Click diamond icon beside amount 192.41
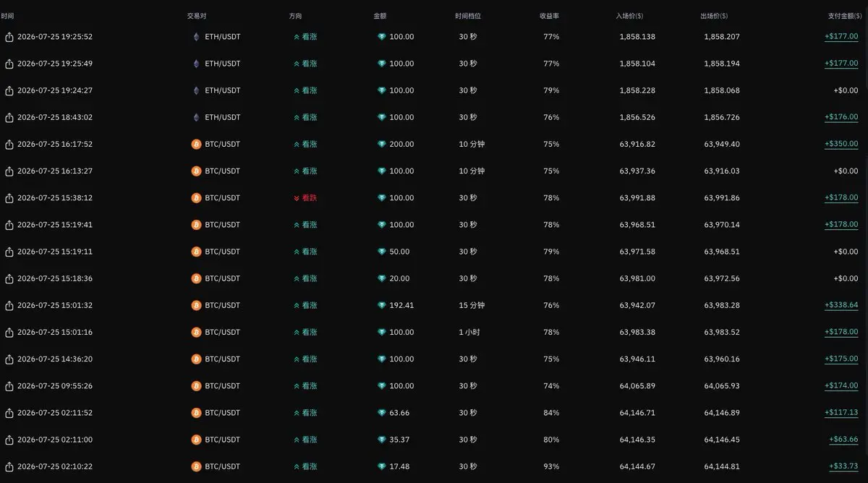The image size is (868, 483). pos(381,305)
